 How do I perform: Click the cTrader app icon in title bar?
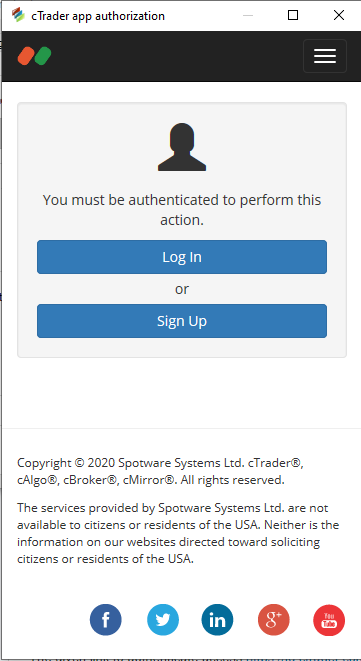tap(18, 15)
